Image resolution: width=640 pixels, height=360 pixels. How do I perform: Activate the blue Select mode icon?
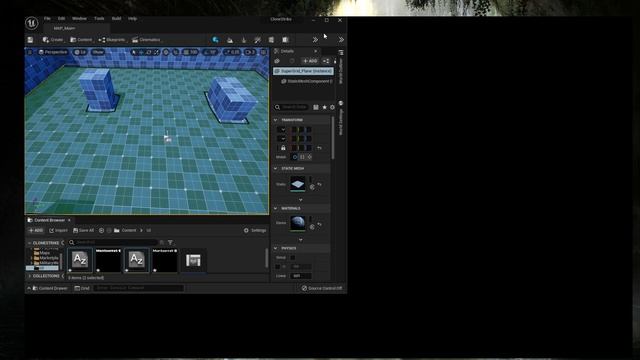coord(216,40)
